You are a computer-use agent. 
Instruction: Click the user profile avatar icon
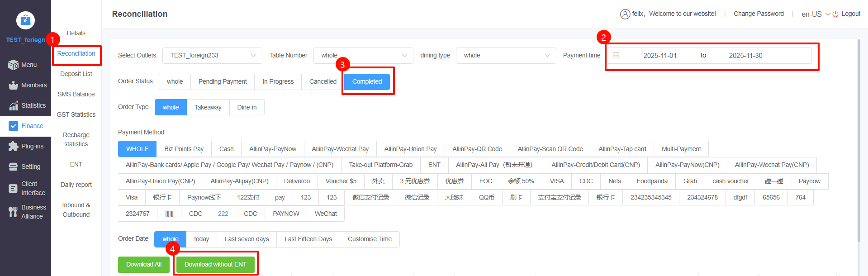(x=625, y=14)
